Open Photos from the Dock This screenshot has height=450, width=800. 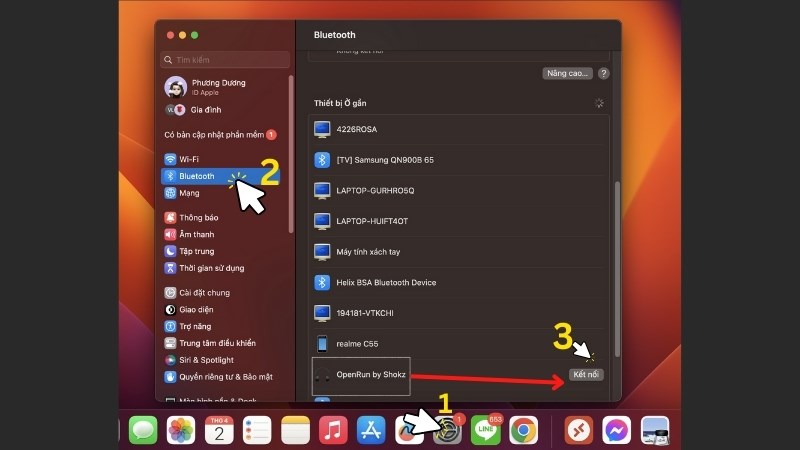coord(181,430)
